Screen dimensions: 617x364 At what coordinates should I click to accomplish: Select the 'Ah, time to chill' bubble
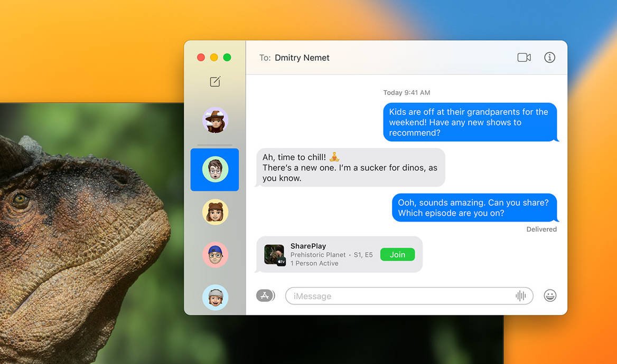(x=350, y=167)
